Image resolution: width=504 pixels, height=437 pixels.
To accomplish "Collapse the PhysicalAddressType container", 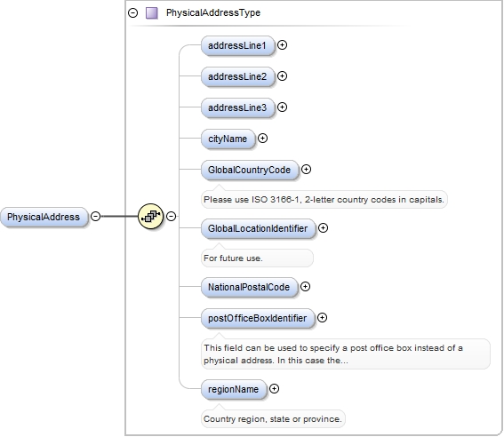I will pos(132,12).
